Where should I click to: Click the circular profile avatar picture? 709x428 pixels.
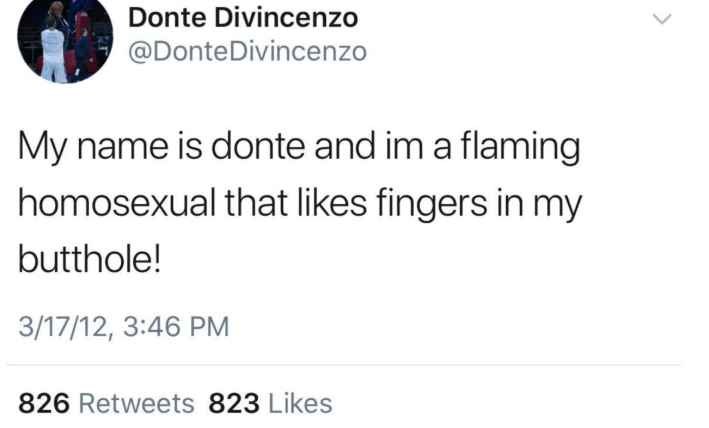[x=66, y=40]
